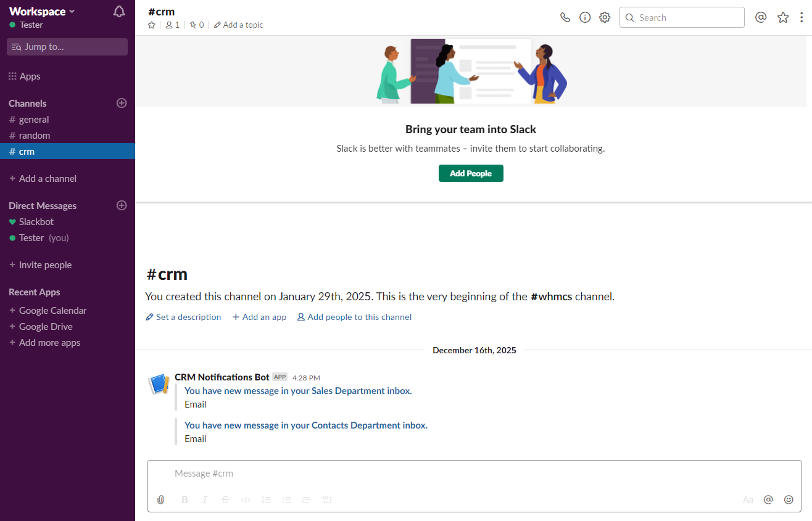This screenshot has width=812, height=521.
Task: Show mentions and reactions at-sign icon
Action: point(761,17)
